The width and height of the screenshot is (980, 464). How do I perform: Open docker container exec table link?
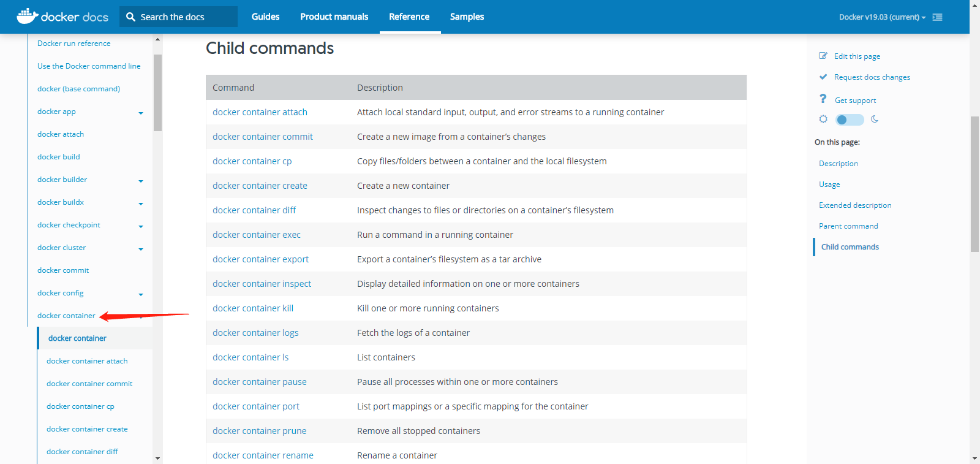click(x=257, y=235)
